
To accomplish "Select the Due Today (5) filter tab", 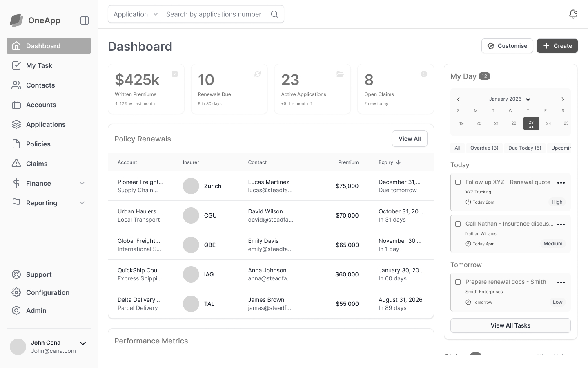I will click(525, 148).
